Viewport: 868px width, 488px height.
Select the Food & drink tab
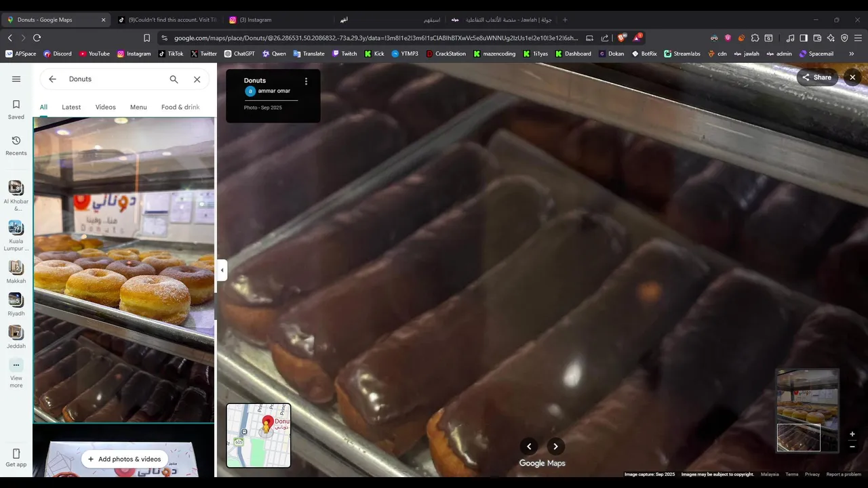coord(180,107)
